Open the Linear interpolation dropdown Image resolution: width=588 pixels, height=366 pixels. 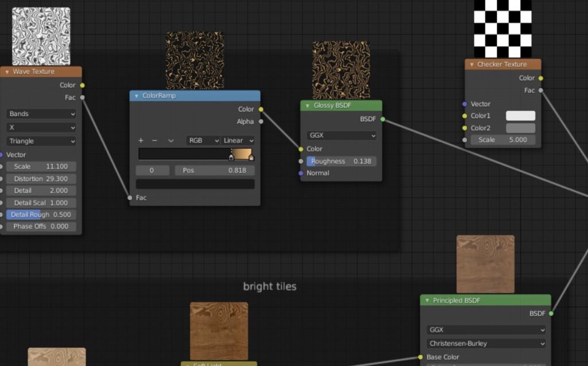[238, 141]
